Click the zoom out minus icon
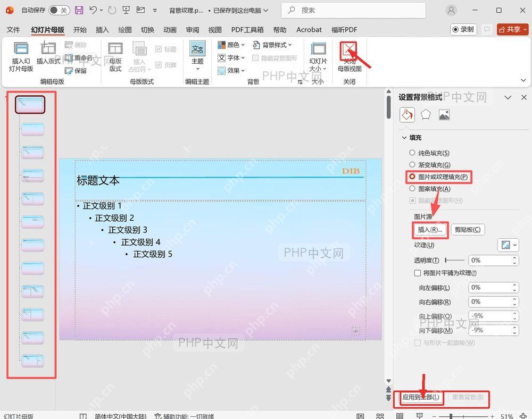532x419 pixels. (x=434, y=416)
